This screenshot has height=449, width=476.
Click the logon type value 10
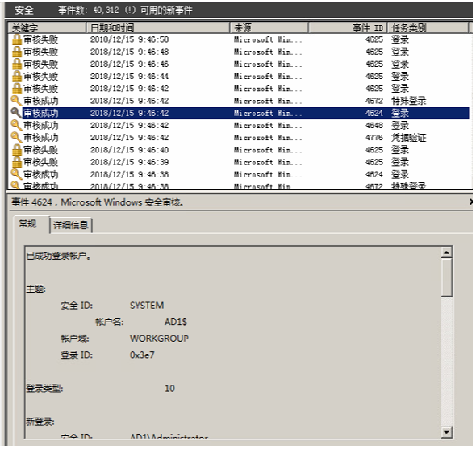pyautogui.click(x=169, y=389)
